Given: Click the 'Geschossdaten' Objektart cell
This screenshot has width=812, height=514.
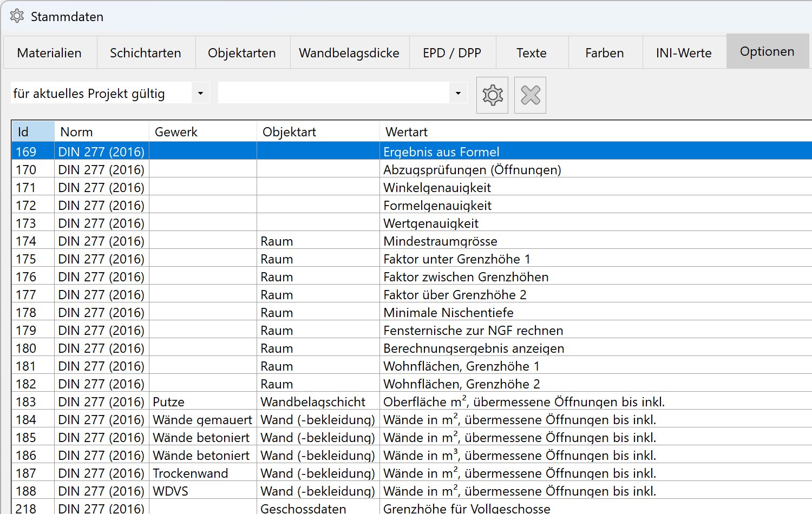Looking at the screenshot, I should click(x=318, y=508).
